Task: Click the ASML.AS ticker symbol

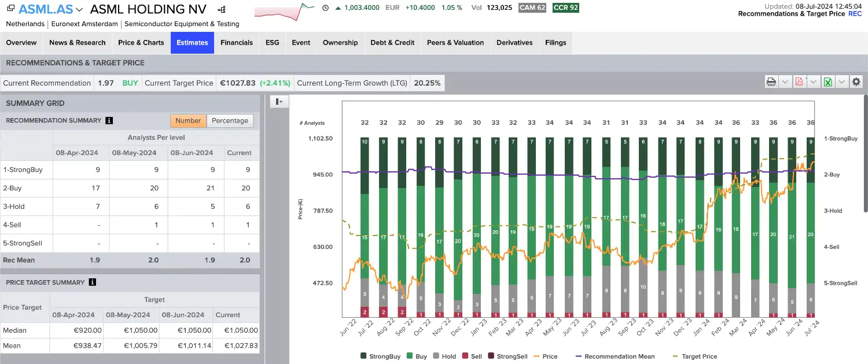Action: pyautogui.click(x=45, y=10)
